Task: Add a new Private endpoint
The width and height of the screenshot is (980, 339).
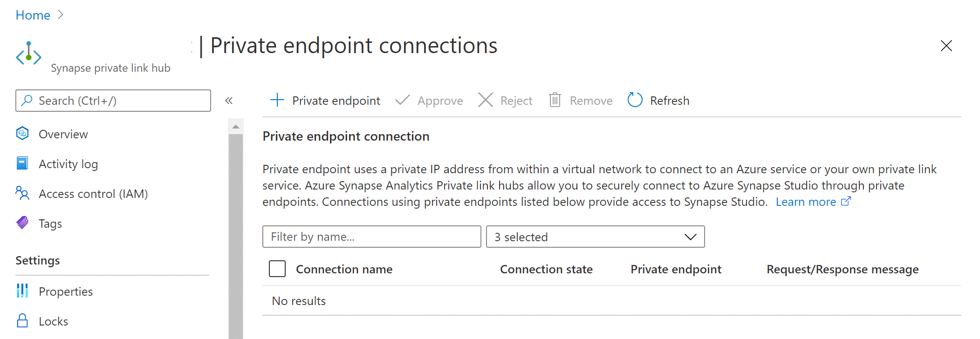Action: click(325, 100)
